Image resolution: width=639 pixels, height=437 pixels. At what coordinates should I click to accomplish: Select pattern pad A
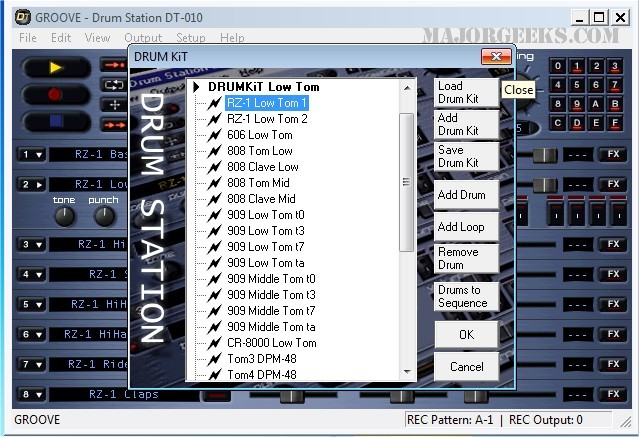pos(596,104)
